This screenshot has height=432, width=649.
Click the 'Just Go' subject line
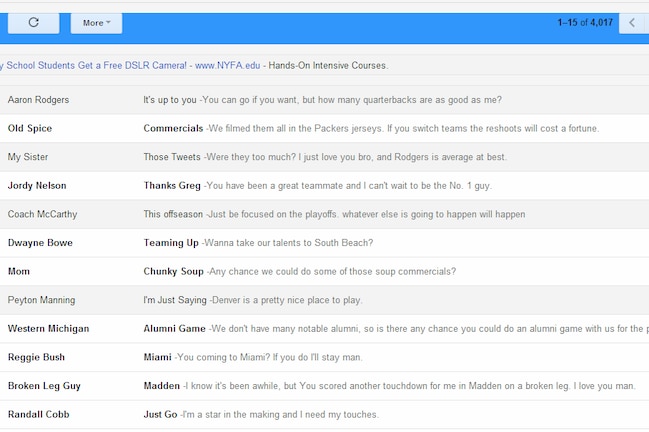coord(160,414)
